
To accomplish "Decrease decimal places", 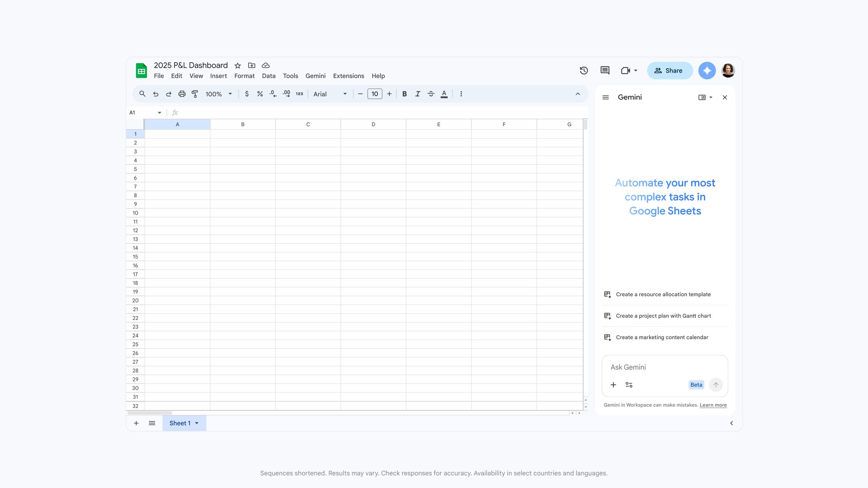I will point(273,94).
